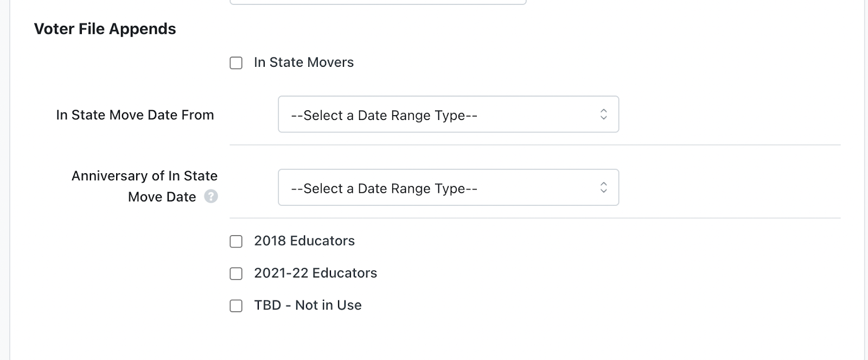The height and width of the screenshot is (360, 868).
Task: Click the Anniversary of In State label text
Action: [x=144, y=176]
